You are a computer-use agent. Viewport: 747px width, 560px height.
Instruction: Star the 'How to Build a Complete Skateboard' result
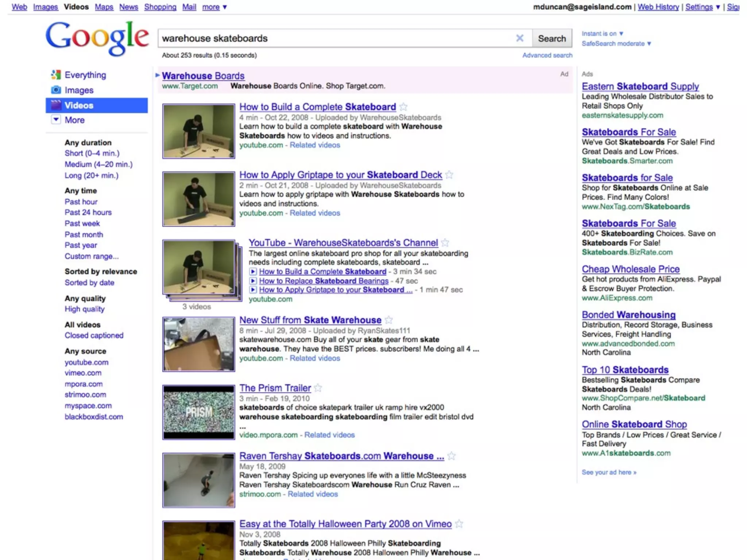point(403,107)
